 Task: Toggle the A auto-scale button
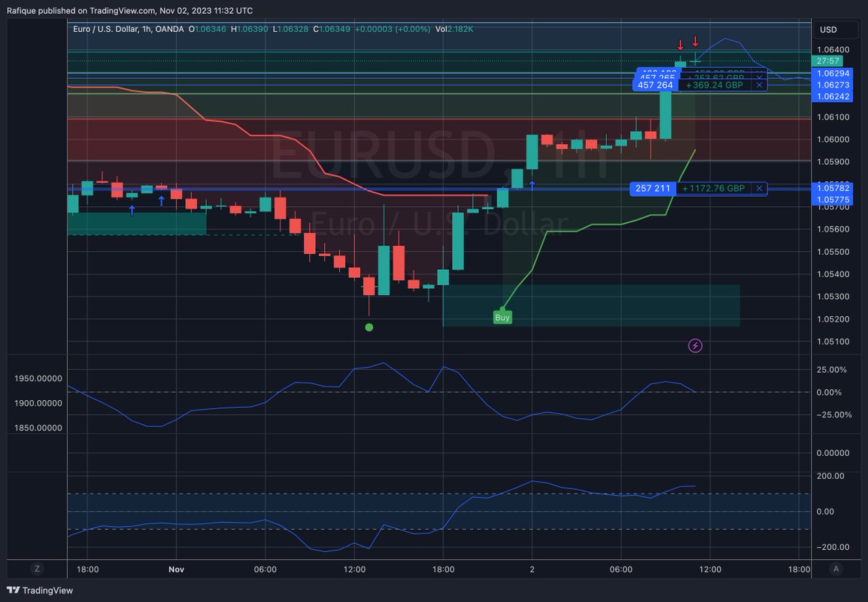pyautogui.click(x=835, y=569)
